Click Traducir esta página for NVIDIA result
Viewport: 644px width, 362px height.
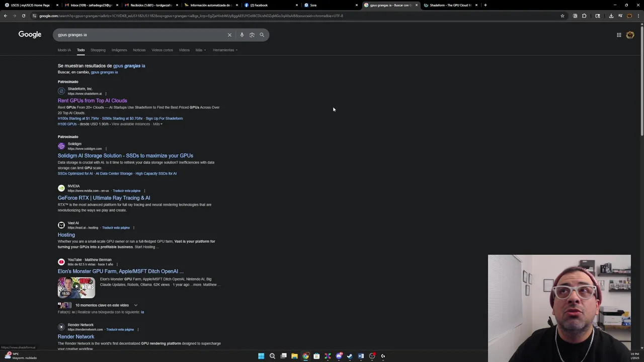point(126,191)
